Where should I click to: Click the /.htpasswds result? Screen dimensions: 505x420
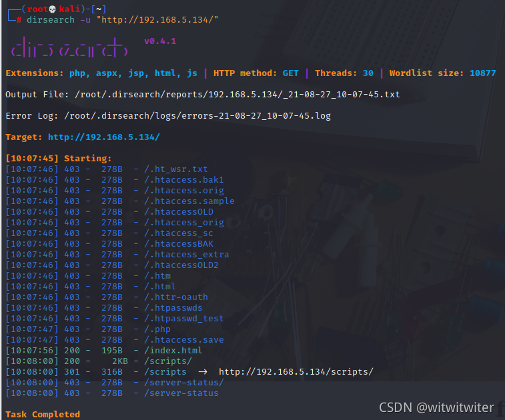[173, 308]
